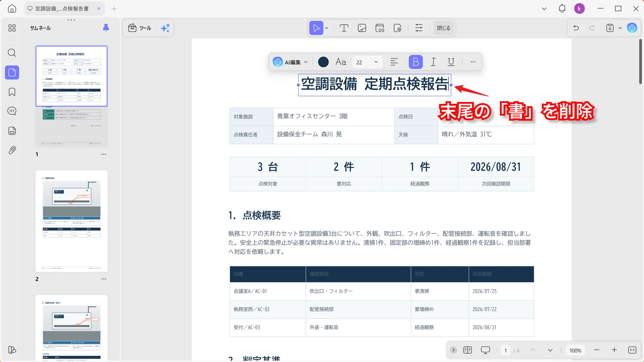Open tab list dropdown chevron
Image resolution: width=644 pixels, height=362 pixels.
(544, 8)
